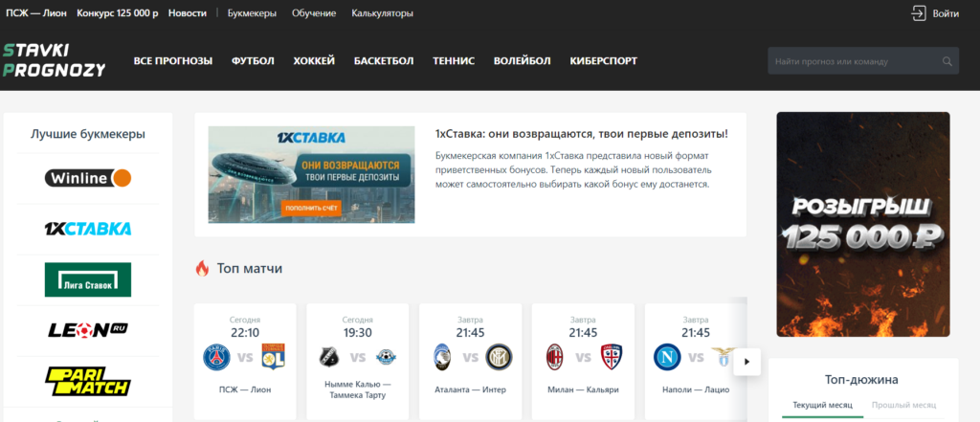This screenshot has height=422, width=980.
Task: Select ТЕННИС in main navigation
Action: tap(454, 60)
